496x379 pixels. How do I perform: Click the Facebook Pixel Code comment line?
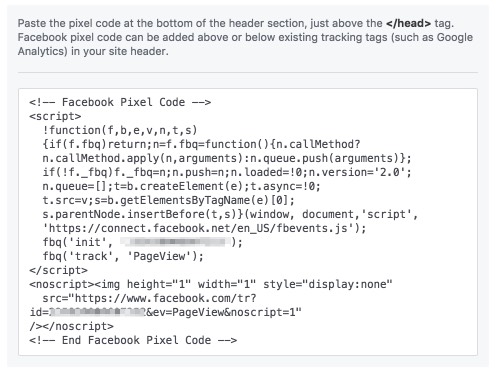120,102
